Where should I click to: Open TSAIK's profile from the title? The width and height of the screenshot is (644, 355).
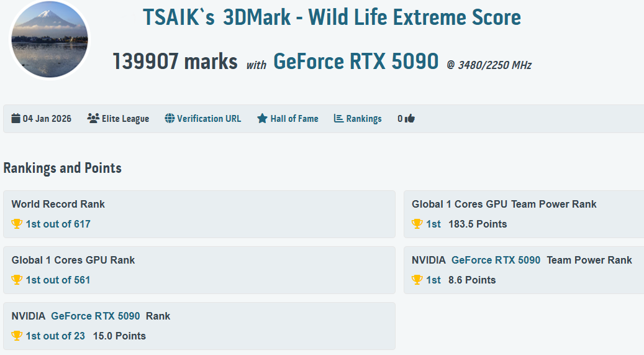pos(179,17)
